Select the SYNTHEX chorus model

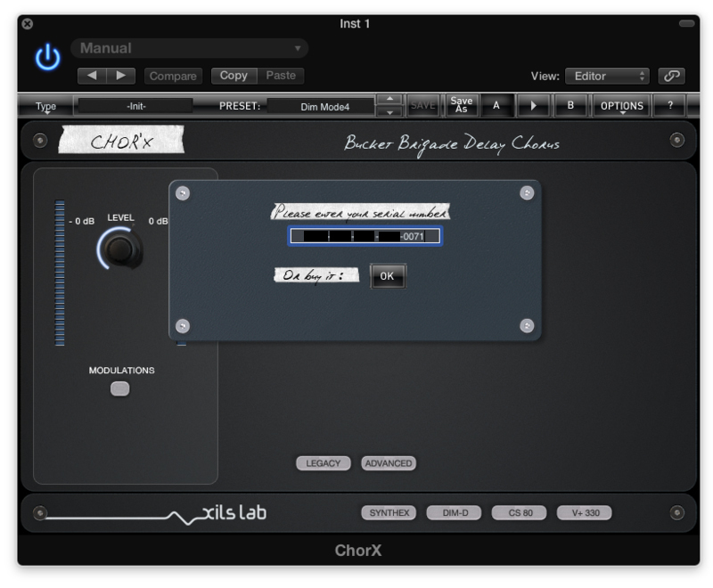click(389, 512)
